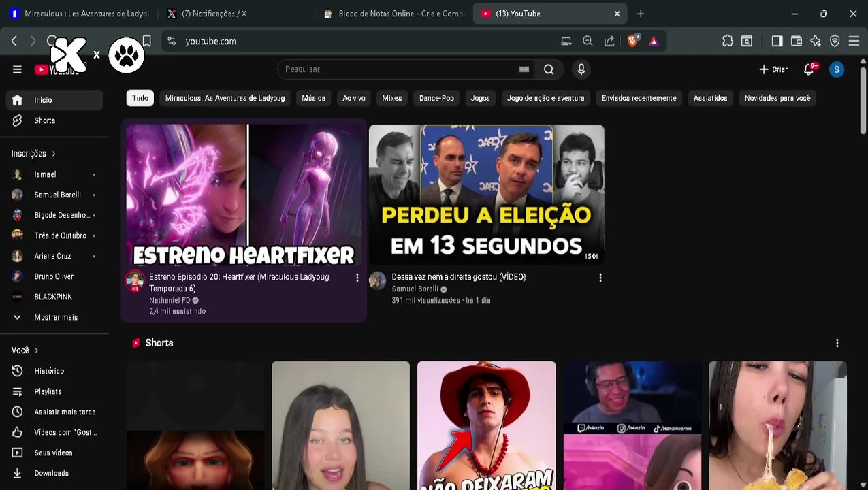The width and height of the screenshot is (868, 490).
Task: Select the Mixes chip
Action: pos(392,98)
